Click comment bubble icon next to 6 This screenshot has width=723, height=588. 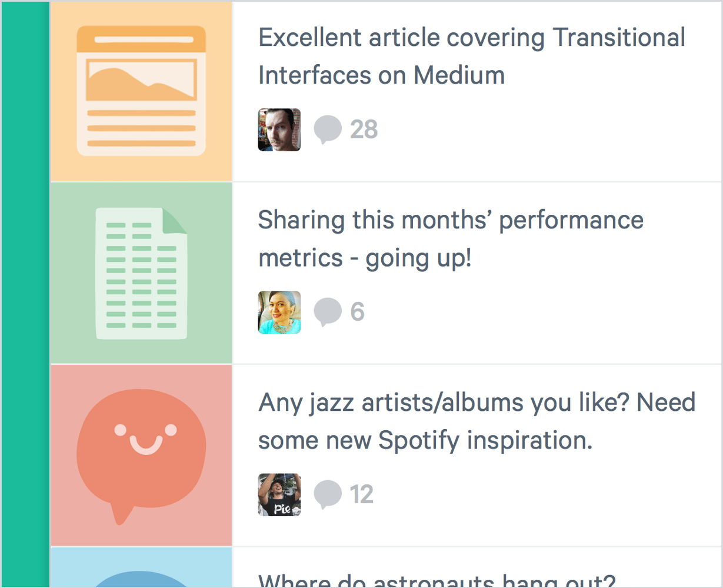click(x=327, y=312)
